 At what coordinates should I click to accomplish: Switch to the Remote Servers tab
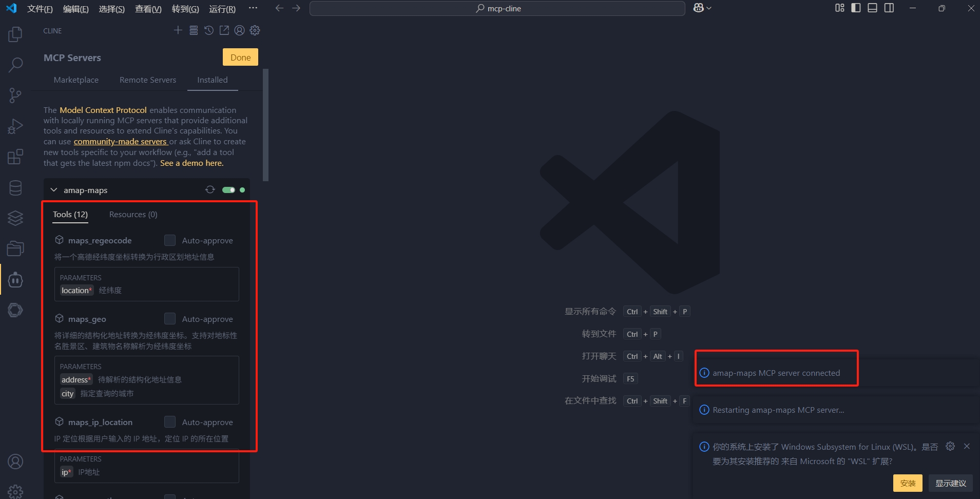(148, 80)
